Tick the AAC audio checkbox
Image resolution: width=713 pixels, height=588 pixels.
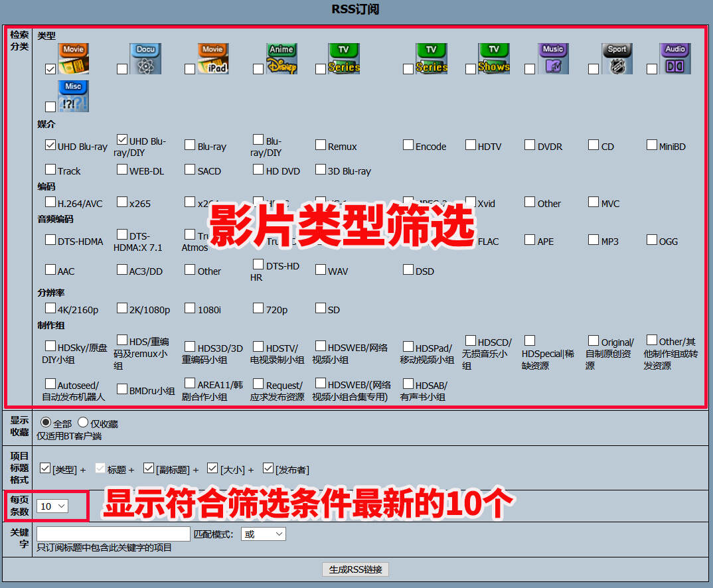50,270
